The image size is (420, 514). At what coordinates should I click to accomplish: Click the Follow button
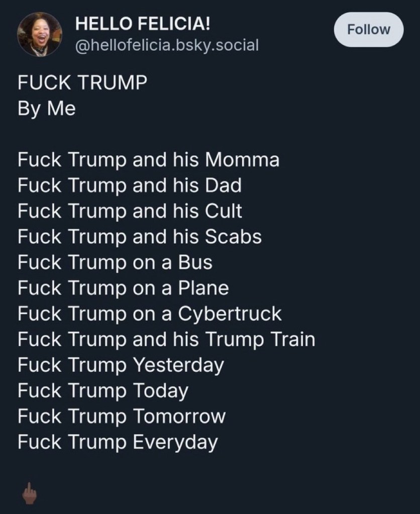369,30
